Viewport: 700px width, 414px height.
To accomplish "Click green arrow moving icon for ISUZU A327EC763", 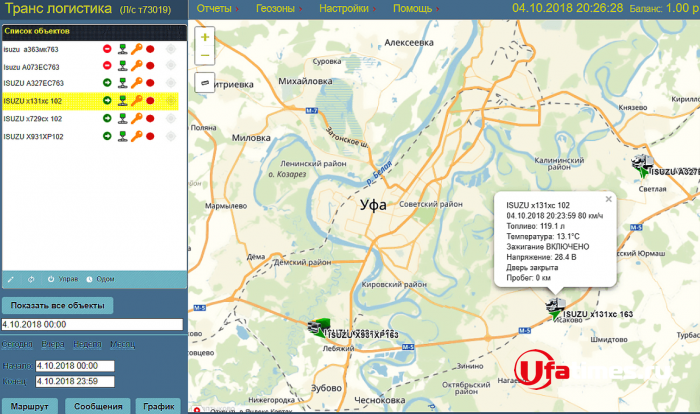I will [x=107, y=83].
